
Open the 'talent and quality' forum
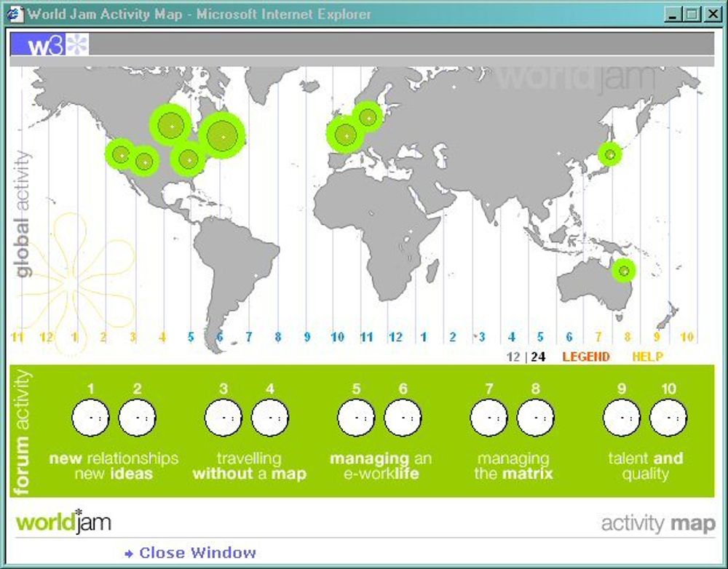click(x=645, y=466)
